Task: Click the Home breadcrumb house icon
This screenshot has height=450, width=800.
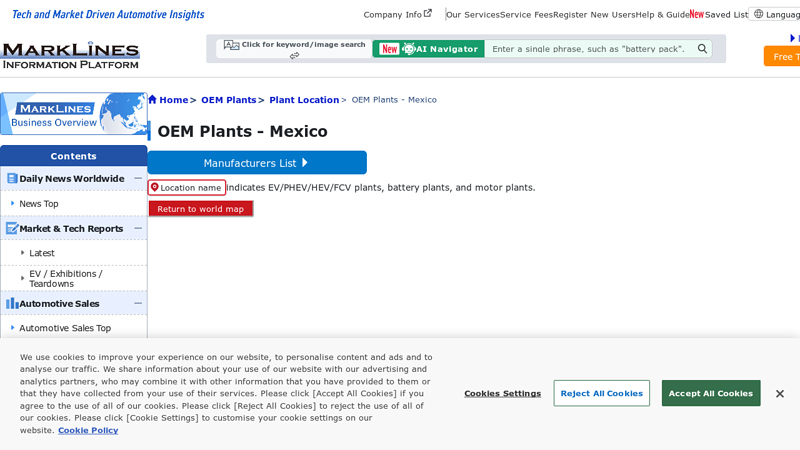Action: [x=153, y=99]
